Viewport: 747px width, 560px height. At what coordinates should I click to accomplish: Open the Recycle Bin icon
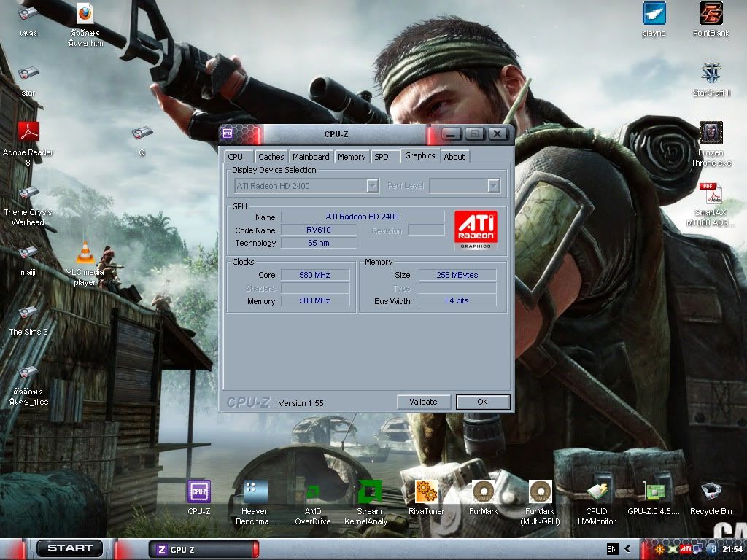tap(711, 492)
